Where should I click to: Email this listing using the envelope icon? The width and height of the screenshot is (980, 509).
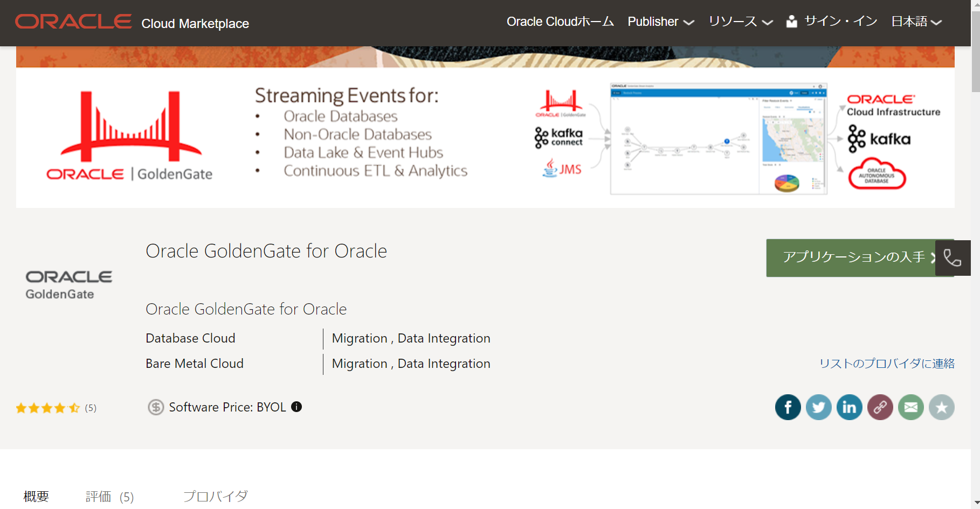tap(910, 407)
